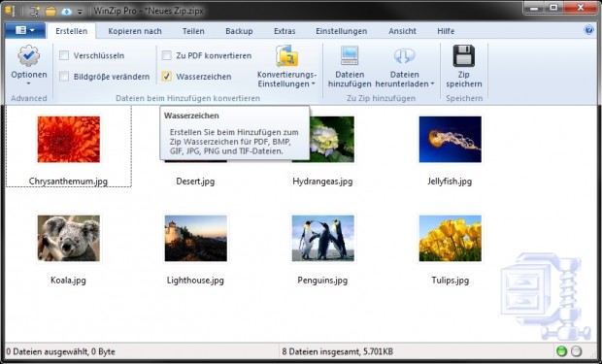
Task: Click the quick access cloud icon in title bar
Action: pyautogui.click(x=66, y=12)
